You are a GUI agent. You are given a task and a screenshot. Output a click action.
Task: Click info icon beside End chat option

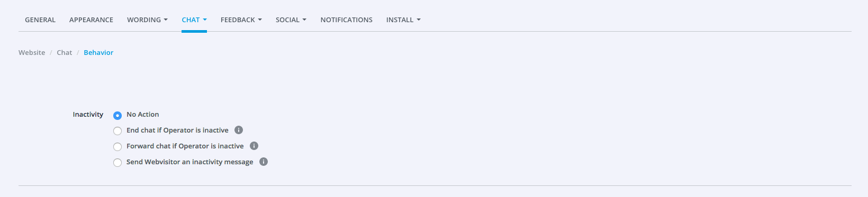(239, 130)
